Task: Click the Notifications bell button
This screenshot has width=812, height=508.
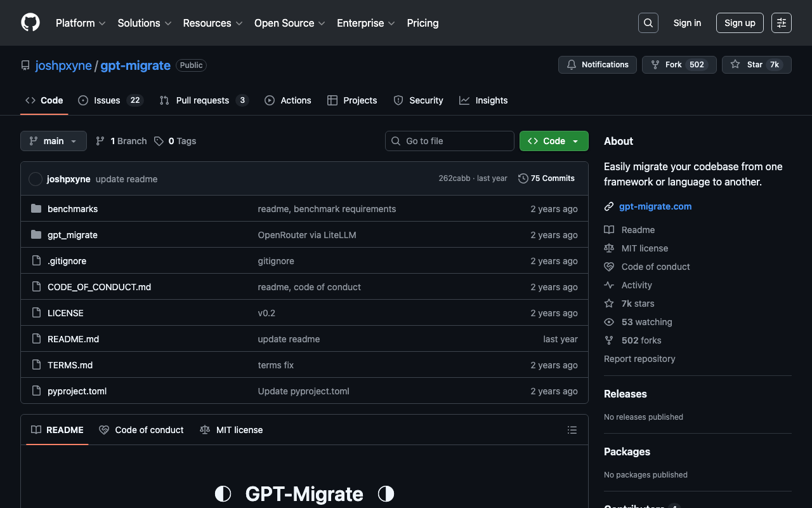Action: click(597, 65)
